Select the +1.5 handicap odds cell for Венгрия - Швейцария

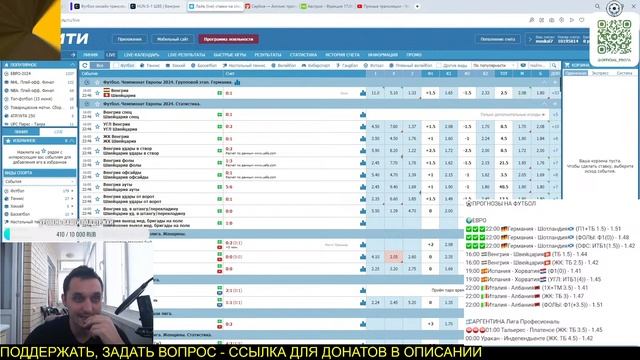pos(430,93)
